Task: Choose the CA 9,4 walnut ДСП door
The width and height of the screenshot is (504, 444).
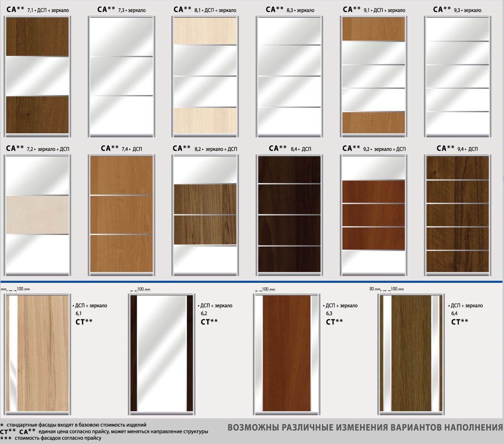Action: [457, 215]
